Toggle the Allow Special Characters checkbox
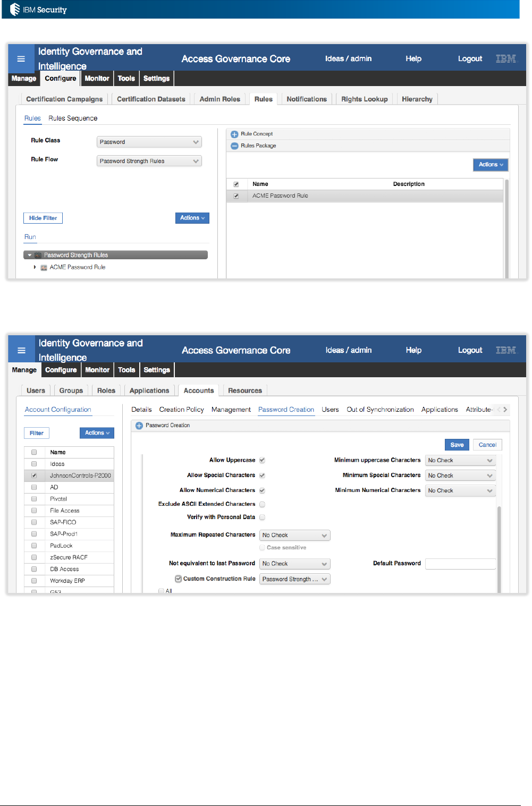Screen dimensions: 532x806 pos(262,476)
